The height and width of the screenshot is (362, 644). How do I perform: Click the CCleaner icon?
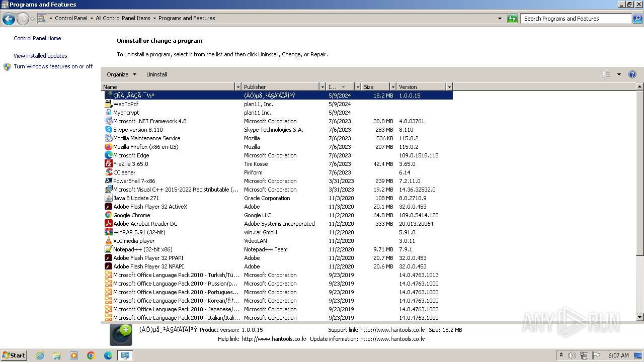(108, 172)
